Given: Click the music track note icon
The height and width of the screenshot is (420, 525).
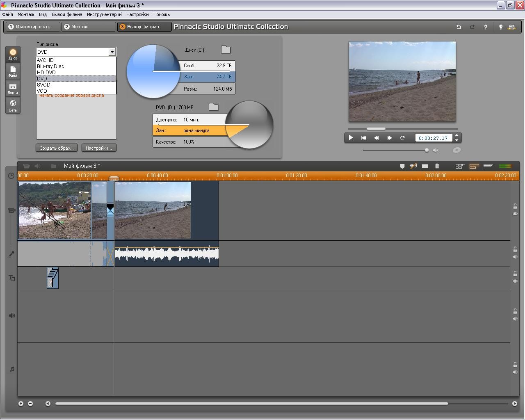Looking at the screenshot, I should [11, 369].
